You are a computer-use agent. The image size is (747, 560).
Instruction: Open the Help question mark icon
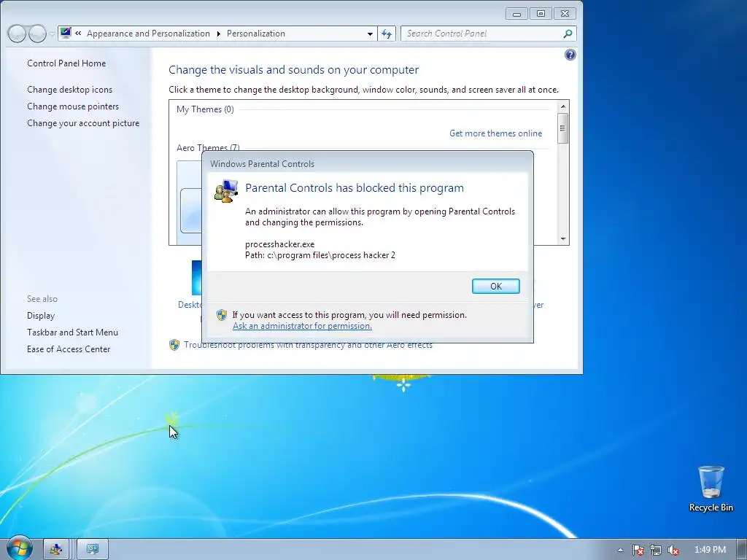click(x=570, y=55)
